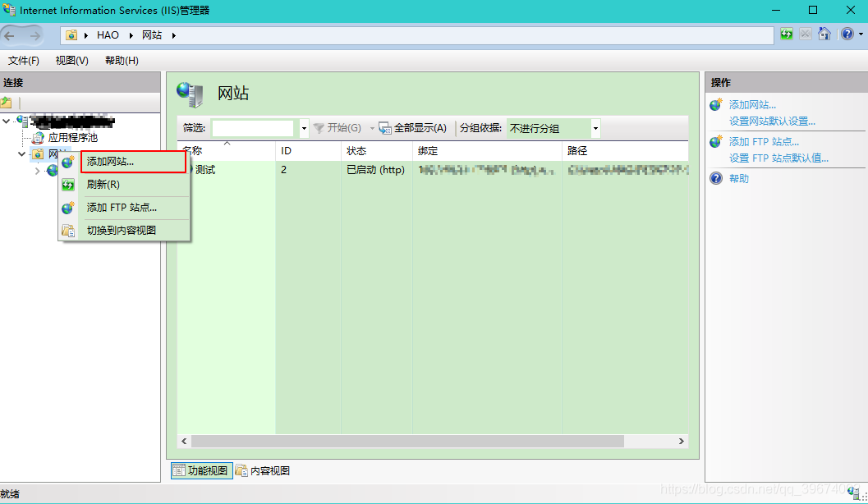Open the 视图(V) menu
This screenshot has width=868, height=504.
pyautogui.click(x=72, y=60)
